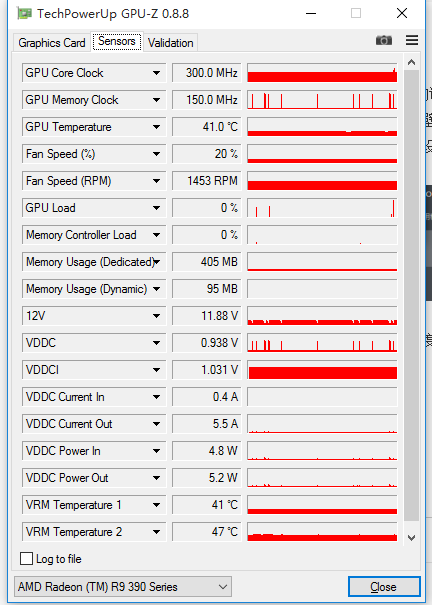
Task: Click the 0.938 V VDDC reading
Action: (206, 343)
